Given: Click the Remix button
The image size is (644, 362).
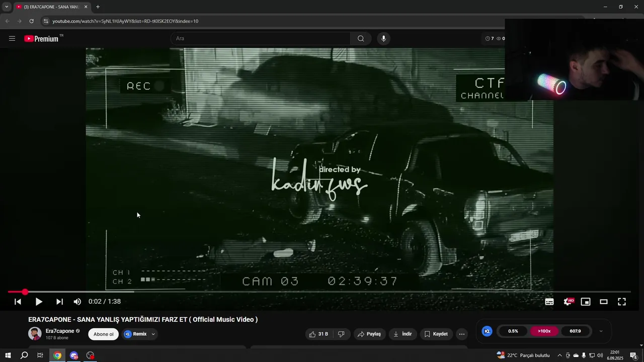Looking at the screenshot, I should 135,334.
